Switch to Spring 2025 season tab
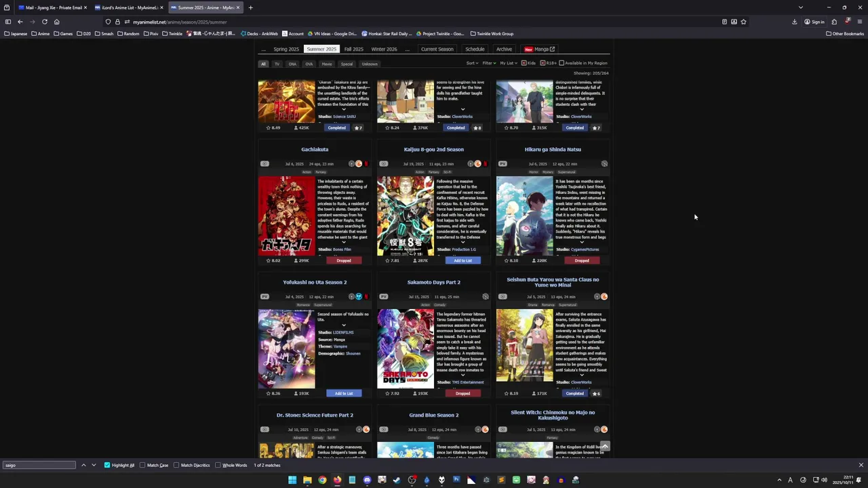Viewport: 868px width, 488px height. coord(286,49)
